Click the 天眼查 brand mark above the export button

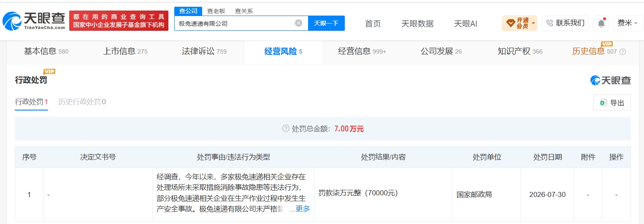(x=610, y=80)
